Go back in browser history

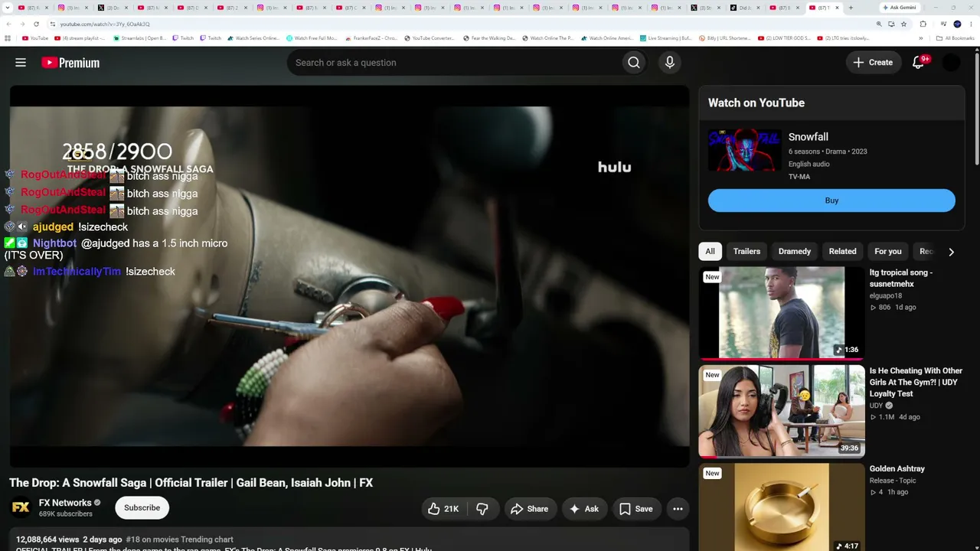pyautogui.click(x=9, y=24)
